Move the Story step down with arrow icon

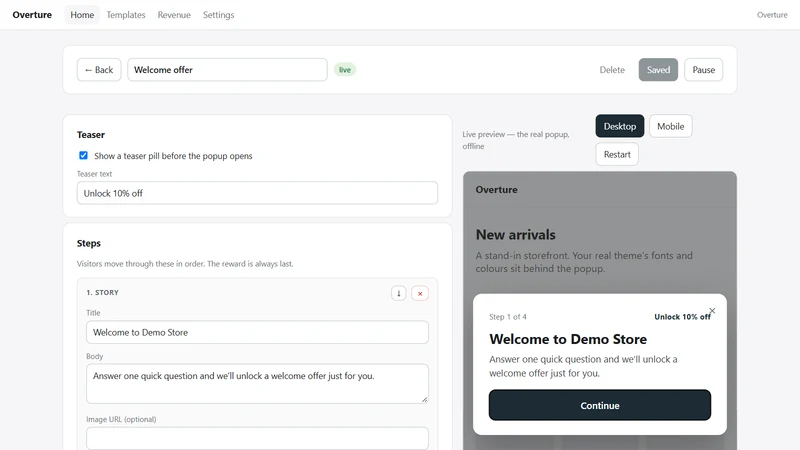click(x=398, y=293)
